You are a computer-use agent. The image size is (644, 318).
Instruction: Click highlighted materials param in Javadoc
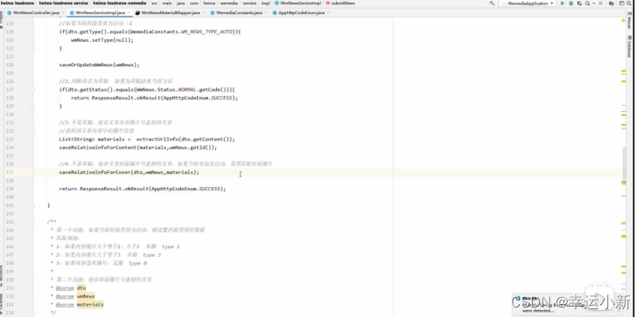click(x=90, y=305)
